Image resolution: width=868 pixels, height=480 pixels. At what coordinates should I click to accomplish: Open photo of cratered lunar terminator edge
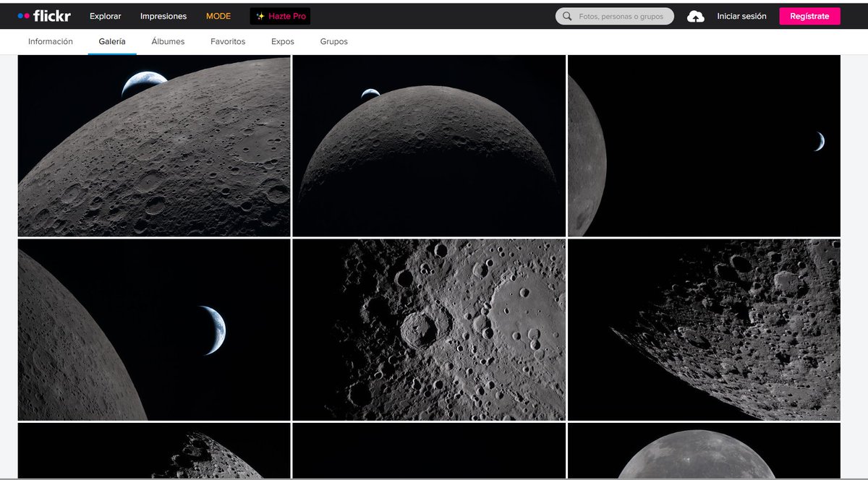tap(704, 330)
